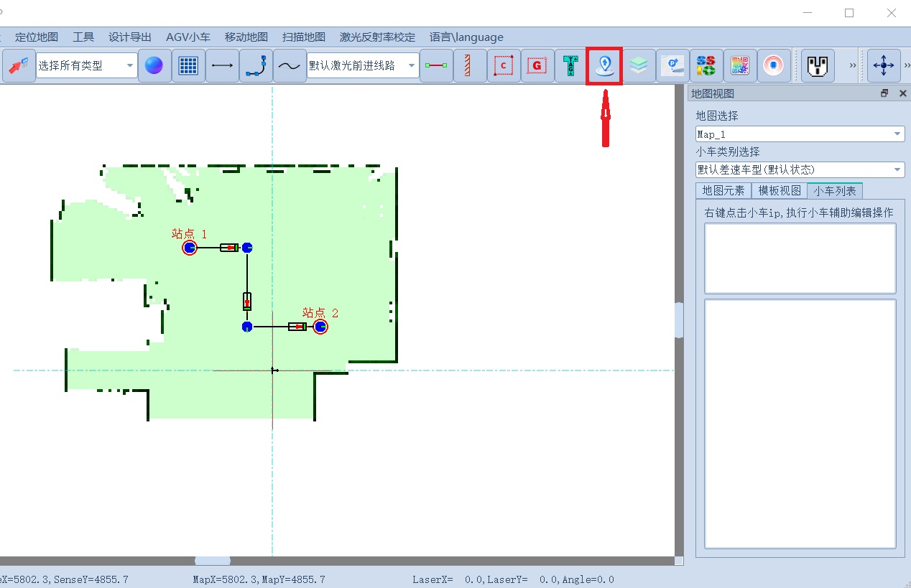Click the path marker near 站点 1
The height and width of the screenshot is (588, 911).
point(229,248)
